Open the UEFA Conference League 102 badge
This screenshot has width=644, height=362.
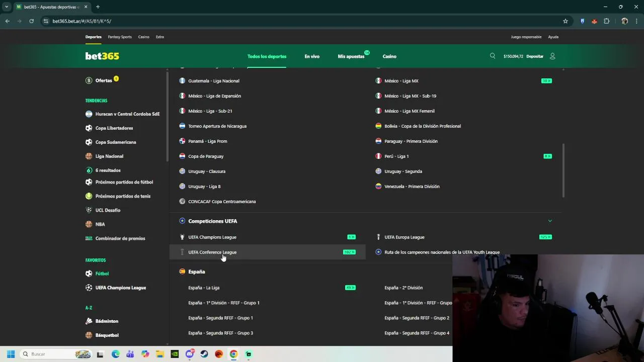[349, 252]
